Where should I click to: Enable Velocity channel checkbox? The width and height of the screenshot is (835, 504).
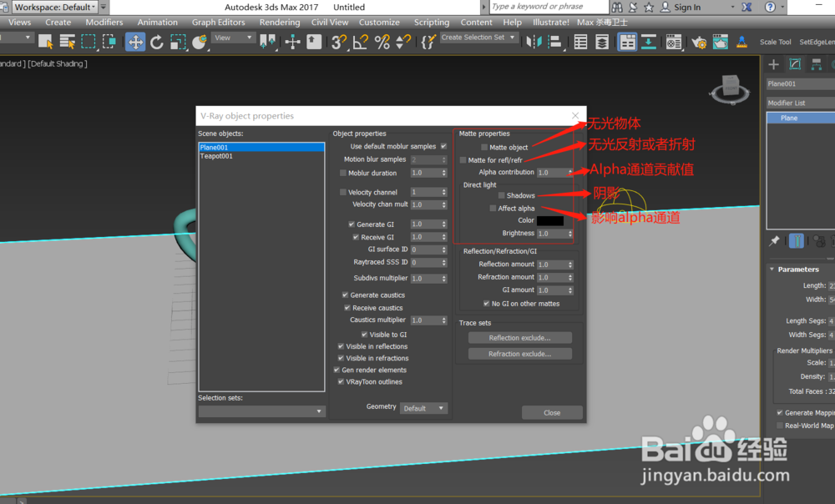343,192
